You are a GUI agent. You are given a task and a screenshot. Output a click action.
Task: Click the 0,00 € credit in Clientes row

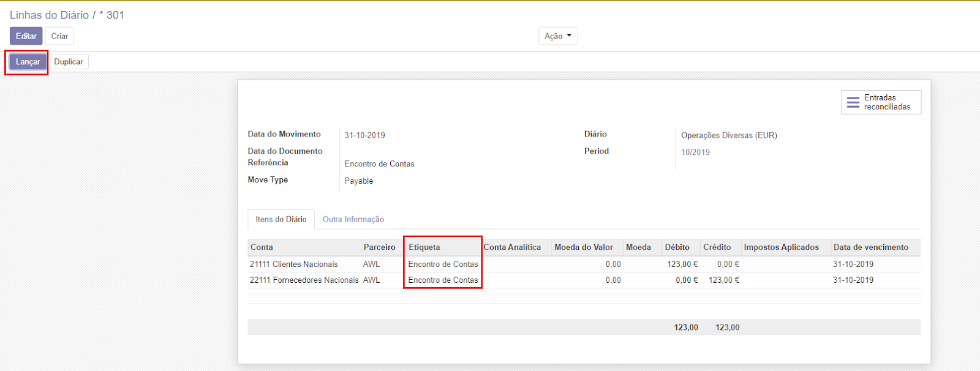pos(728,264)
